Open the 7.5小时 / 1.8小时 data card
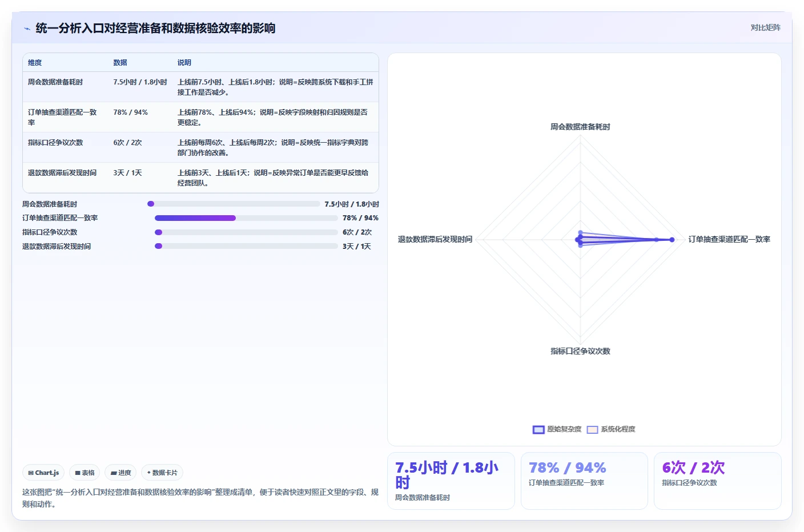This screenshot has width=804, height=532. (451, 481)
